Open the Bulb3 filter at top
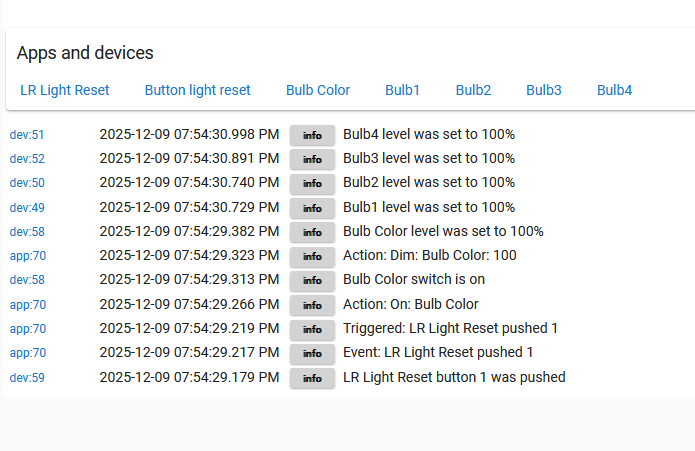This screenshot has width=695, height=451. (544, 90)
